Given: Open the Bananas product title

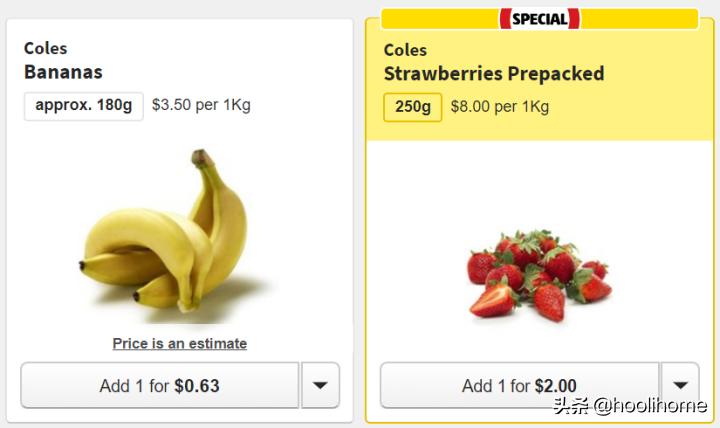Looking at the screenshot, I should point(63,72).
